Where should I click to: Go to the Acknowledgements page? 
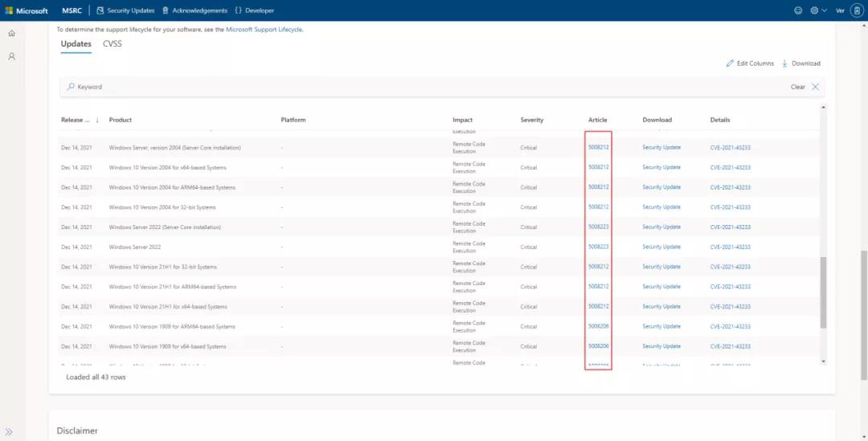[195, 10]
